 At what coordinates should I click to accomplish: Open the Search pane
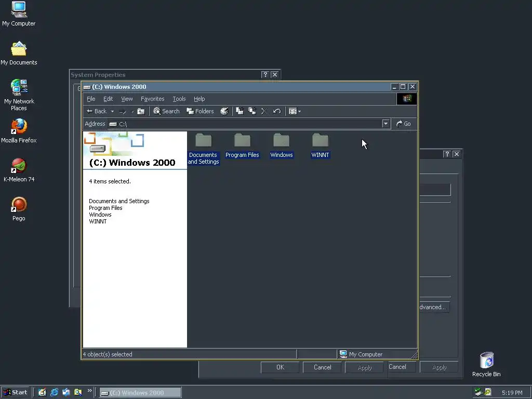[166, 111]
